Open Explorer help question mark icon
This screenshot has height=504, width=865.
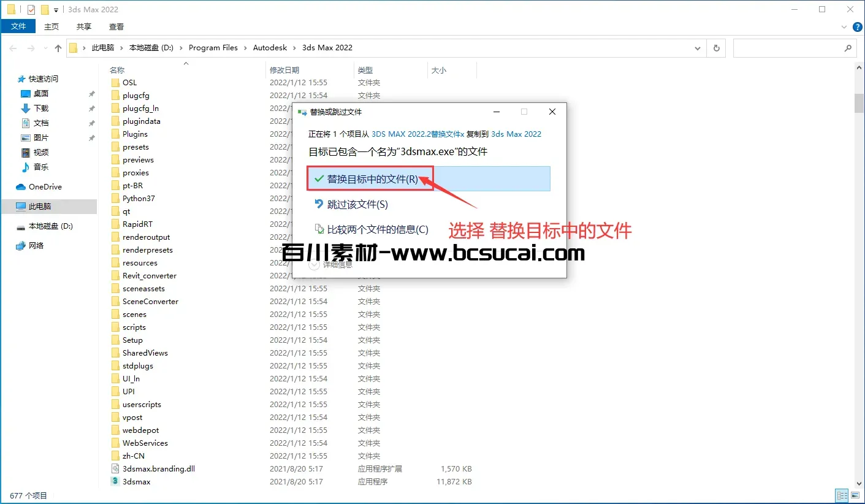click(x=858, y=26)
